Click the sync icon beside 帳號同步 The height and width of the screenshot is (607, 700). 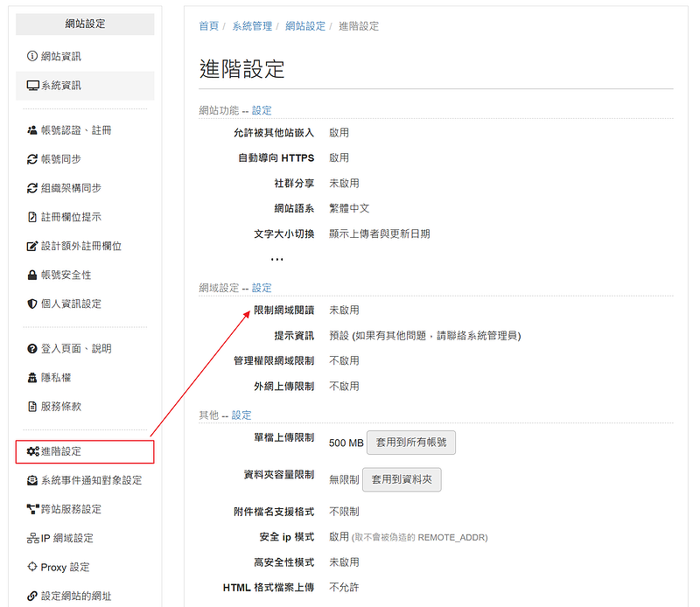(x=32, y=159)
